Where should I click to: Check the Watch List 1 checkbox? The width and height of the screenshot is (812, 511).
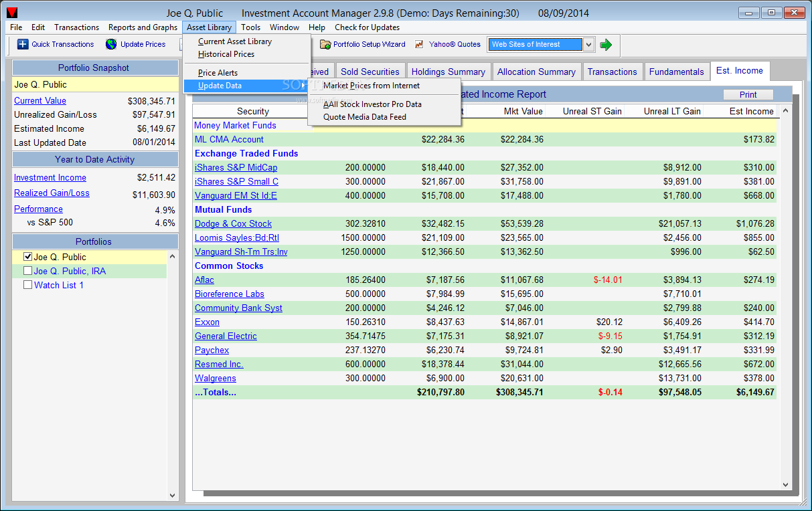[27, 285]
